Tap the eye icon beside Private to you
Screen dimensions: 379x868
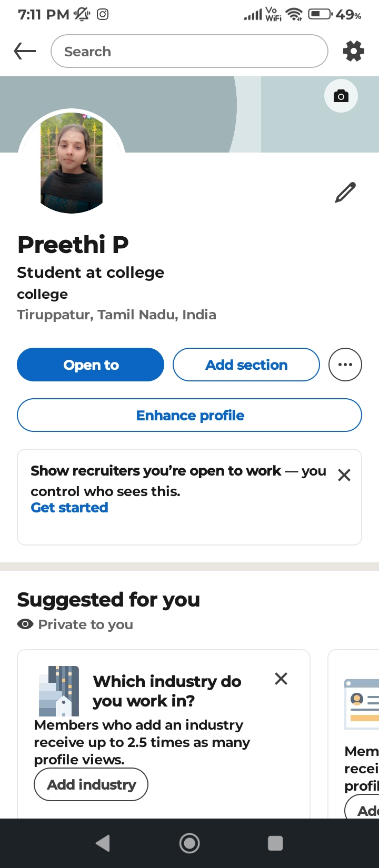25,624
